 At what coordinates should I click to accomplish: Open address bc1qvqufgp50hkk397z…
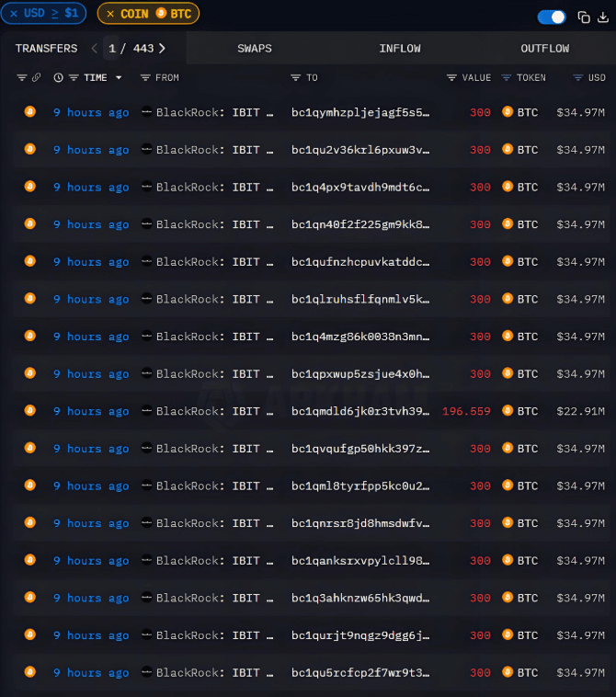(x=360, y=449)
